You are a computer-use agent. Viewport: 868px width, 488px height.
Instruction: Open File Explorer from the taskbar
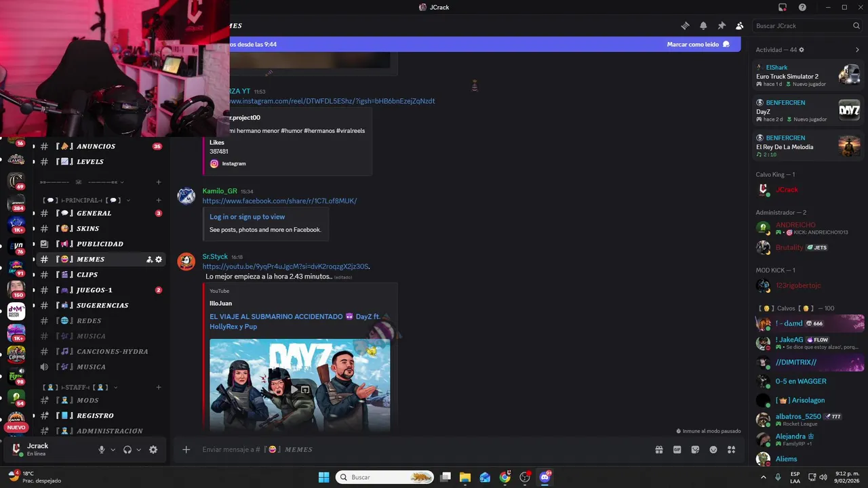point(465,477)
